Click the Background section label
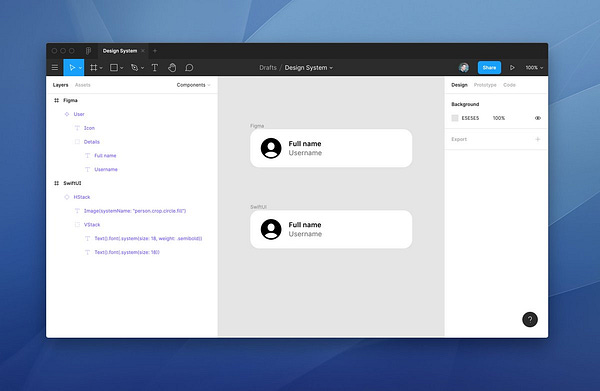 pos(465,104)
